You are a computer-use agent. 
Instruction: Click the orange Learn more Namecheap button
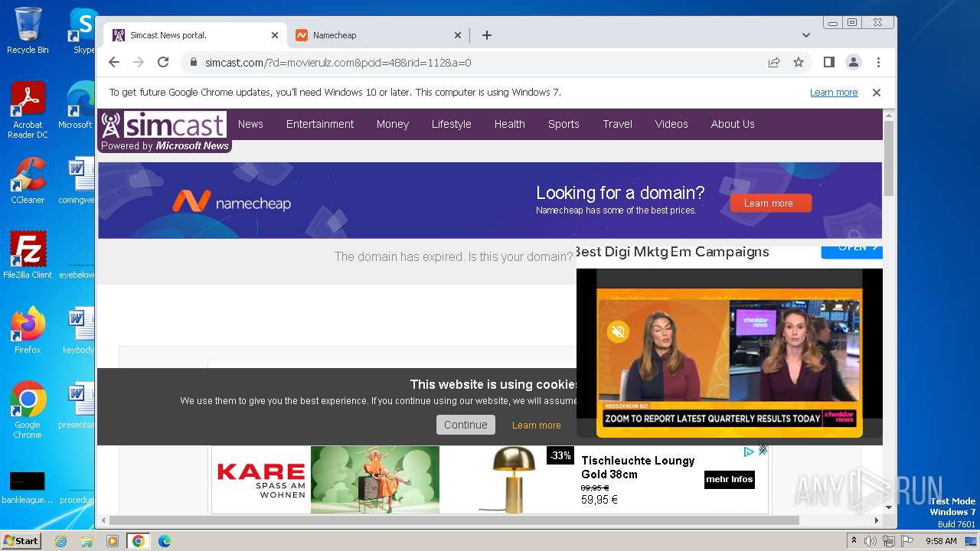tap(771, 203)
